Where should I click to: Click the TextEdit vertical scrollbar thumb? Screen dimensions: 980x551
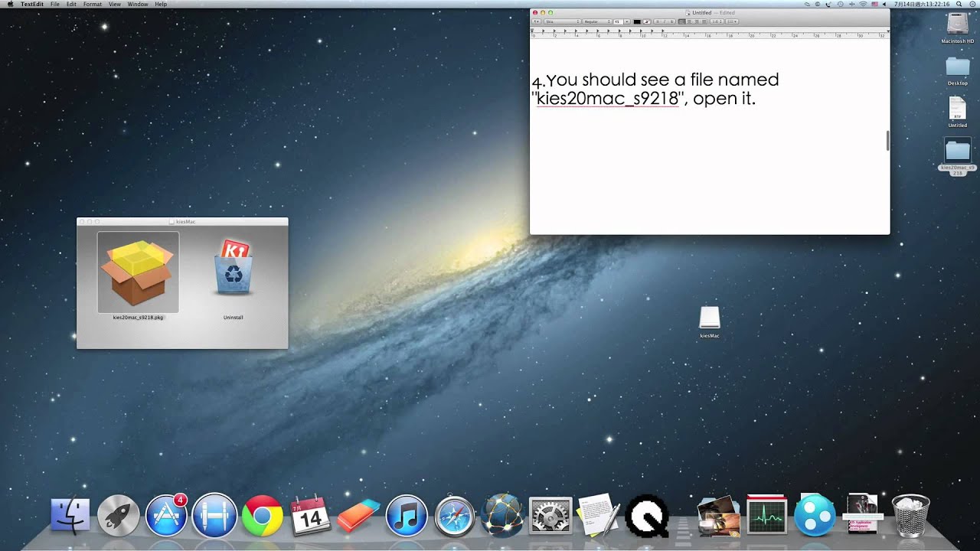click(887, 141)
